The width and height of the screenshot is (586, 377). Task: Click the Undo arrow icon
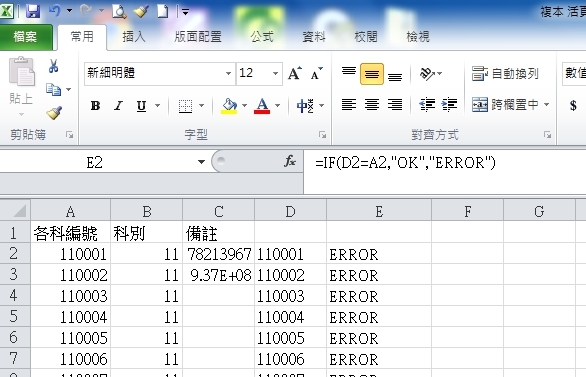55,11
